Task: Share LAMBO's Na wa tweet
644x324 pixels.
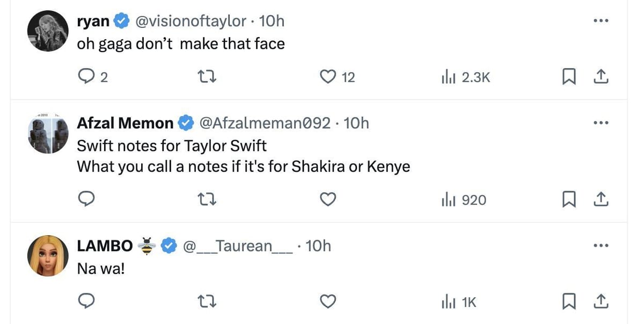Action: (601, 302)
